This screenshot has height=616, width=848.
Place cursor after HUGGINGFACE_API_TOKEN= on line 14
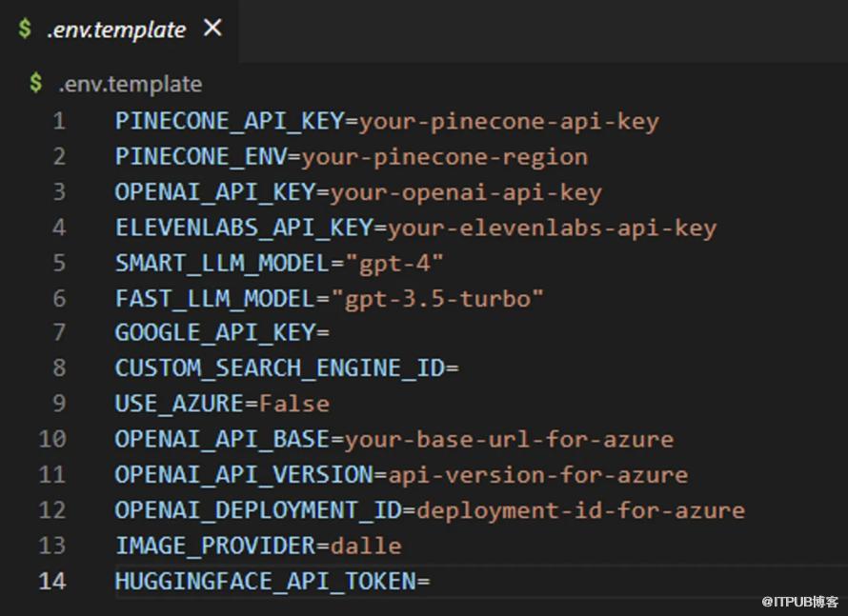point(432,580)
